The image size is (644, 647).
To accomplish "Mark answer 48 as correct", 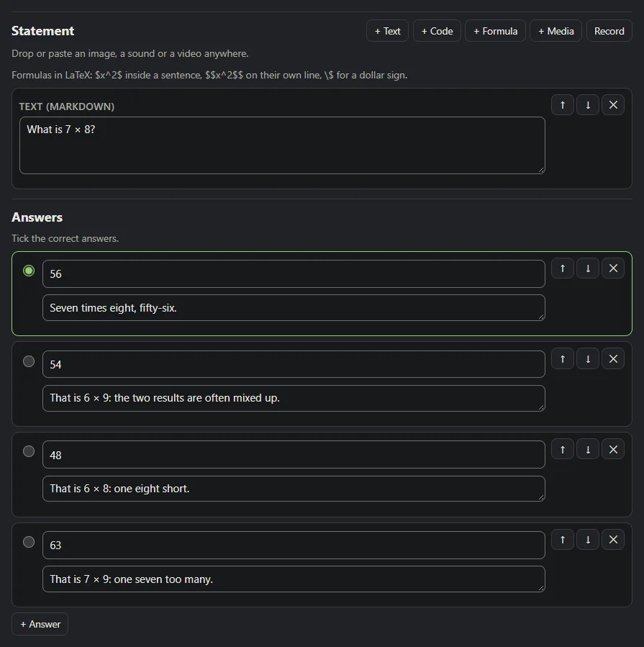I will 29,451.
